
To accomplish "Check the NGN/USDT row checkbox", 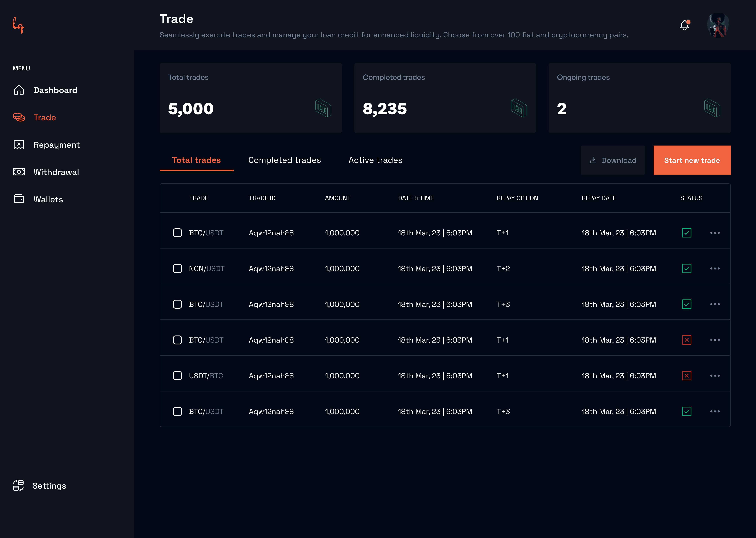I will point(177,268).
